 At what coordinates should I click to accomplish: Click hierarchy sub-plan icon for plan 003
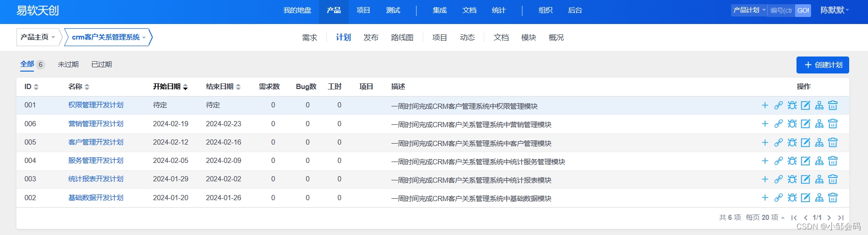819,179
